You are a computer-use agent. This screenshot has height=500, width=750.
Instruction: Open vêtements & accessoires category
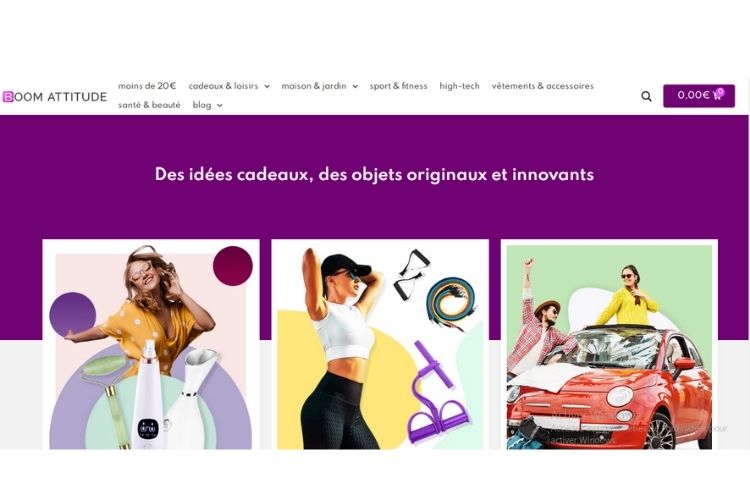point(542,86)
